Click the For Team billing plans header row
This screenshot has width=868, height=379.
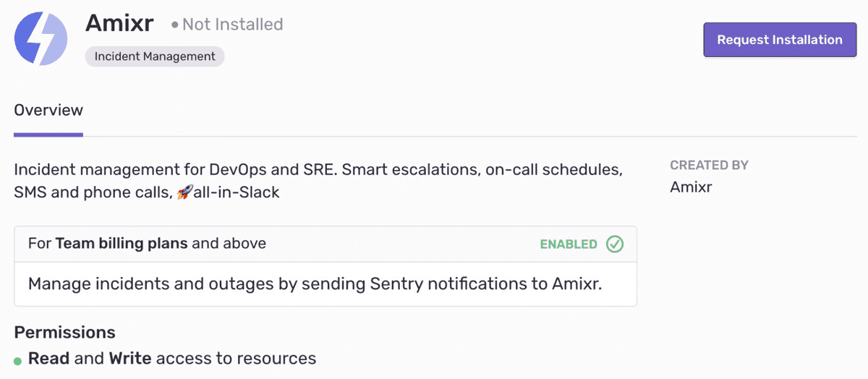[325, 244]
